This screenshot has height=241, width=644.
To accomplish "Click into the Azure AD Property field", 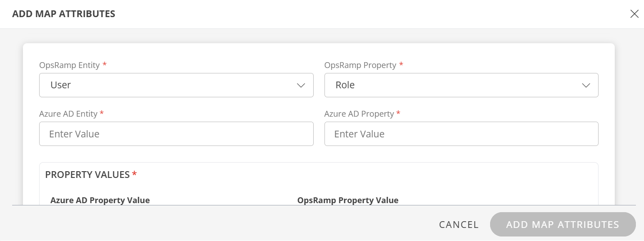I will pyautogui.click(x=461, y=134).
